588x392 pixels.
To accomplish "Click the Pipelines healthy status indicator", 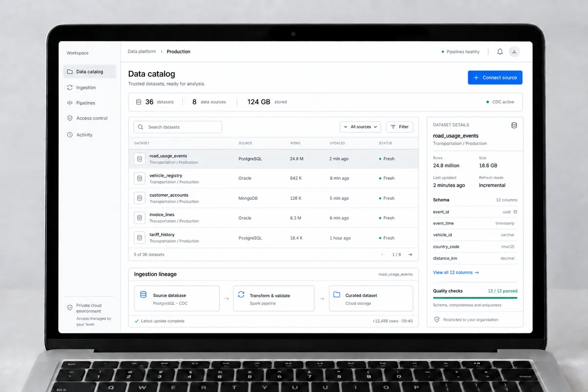I will [x=461, y=51].
